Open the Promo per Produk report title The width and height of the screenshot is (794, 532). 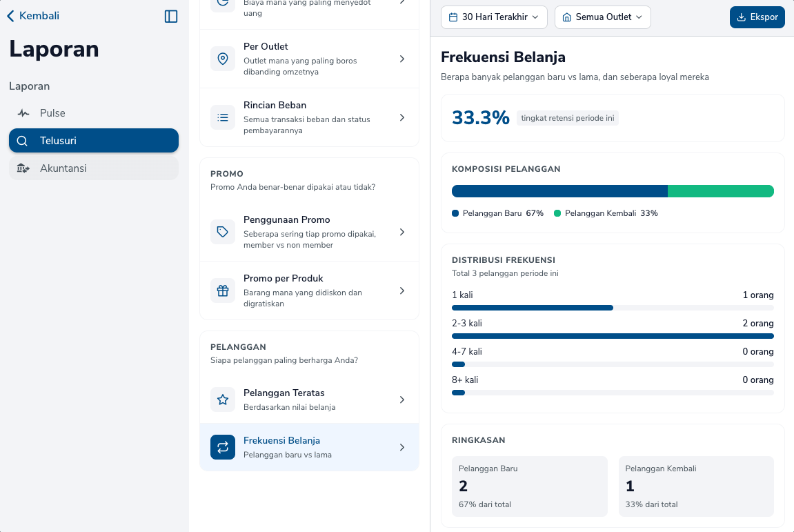[284, 279]
